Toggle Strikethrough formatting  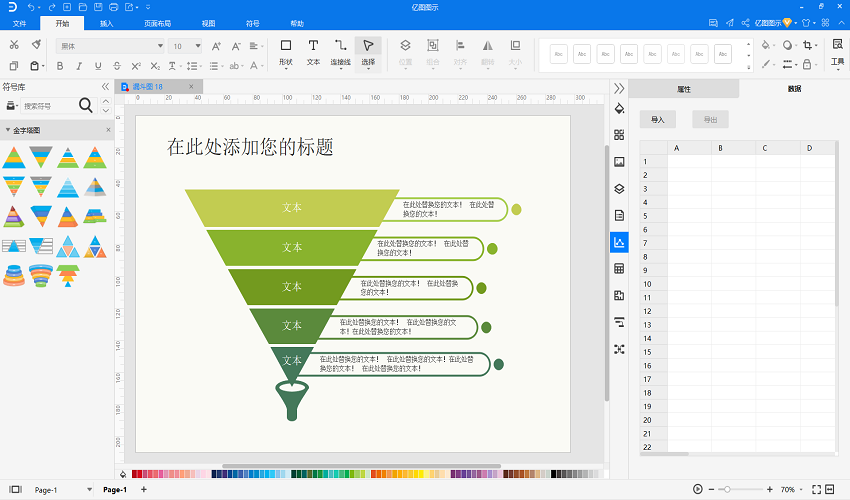pos(117,66)
